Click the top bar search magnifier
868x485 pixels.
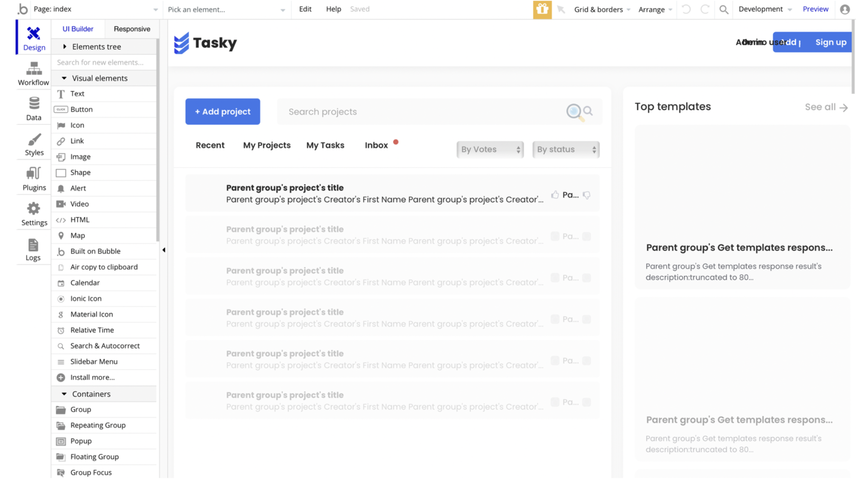coord(723,9)
